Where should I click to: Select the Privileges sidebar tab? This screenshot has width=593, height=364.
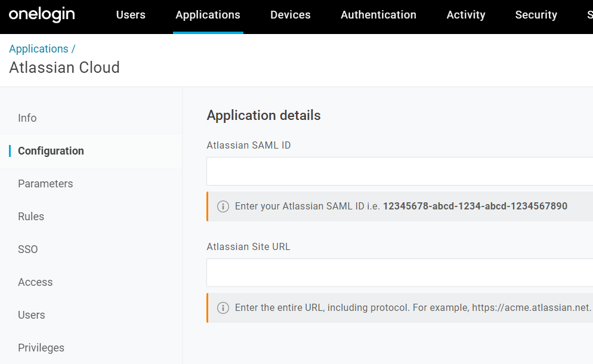[x=41, y=348]
